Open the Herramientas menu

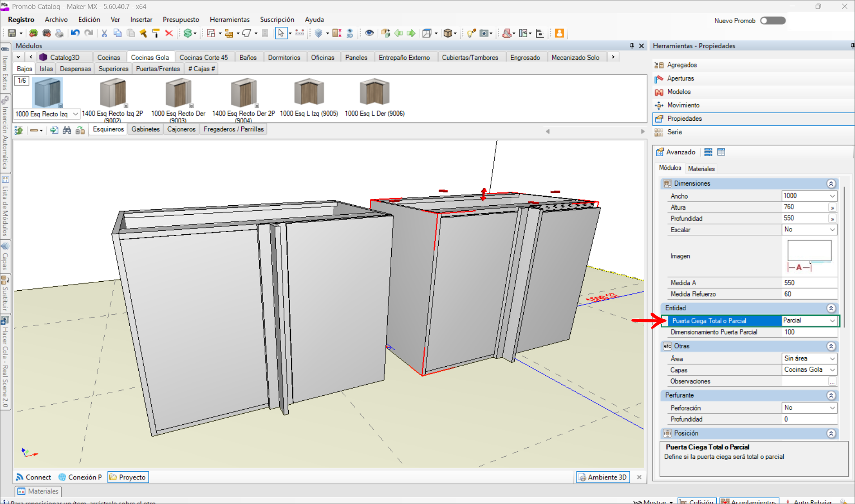tap(229, 20)
